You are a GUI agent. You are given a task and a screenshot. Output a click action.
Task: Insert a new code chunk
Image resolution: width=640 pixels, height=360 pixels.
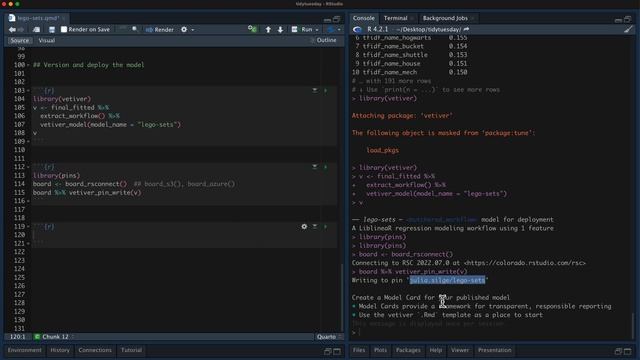(x=252, y=29)
